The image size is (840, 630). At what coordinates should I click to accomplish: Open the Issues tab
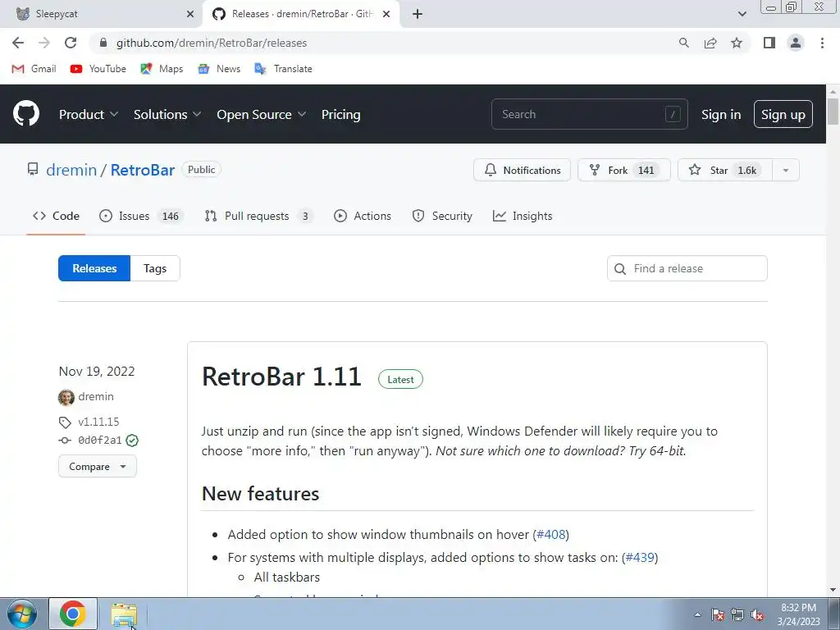pos(141,216)
